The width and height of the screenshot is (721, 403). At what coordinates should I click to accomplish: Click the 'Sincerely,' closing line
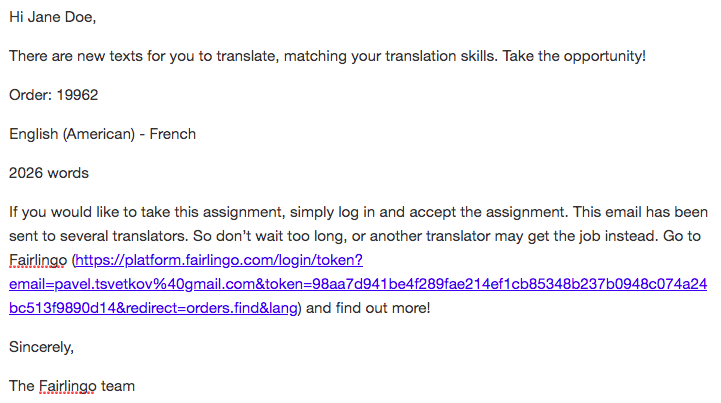[x=41, y=347]
